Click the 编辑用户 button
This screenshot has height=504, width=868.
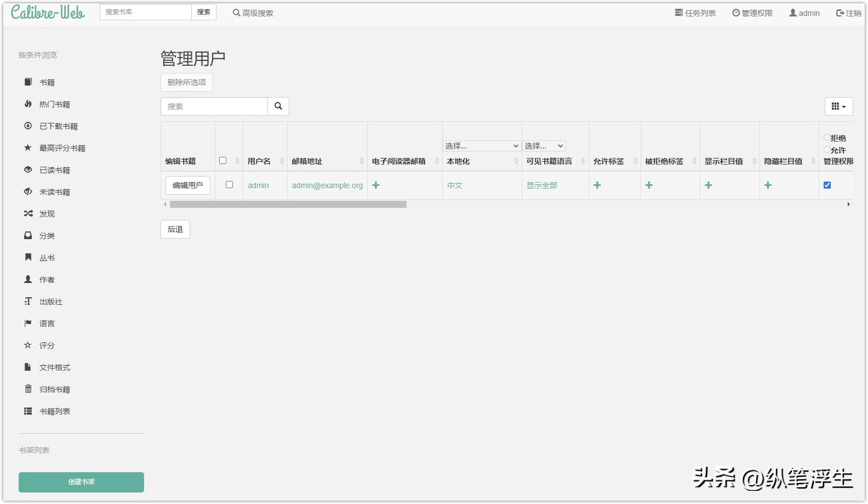pyautogui.click(x=188, y=185)
